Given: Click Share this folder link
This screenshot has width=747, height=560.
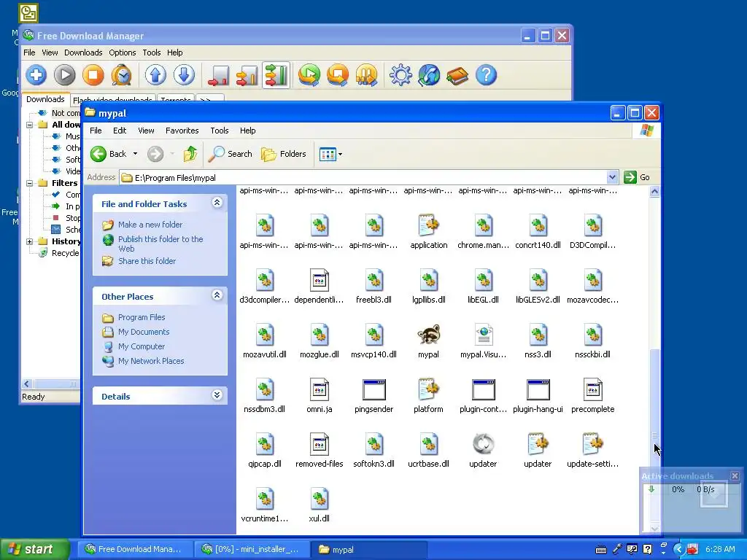Looking at the screenshot, I should click(x=147, y=261).
